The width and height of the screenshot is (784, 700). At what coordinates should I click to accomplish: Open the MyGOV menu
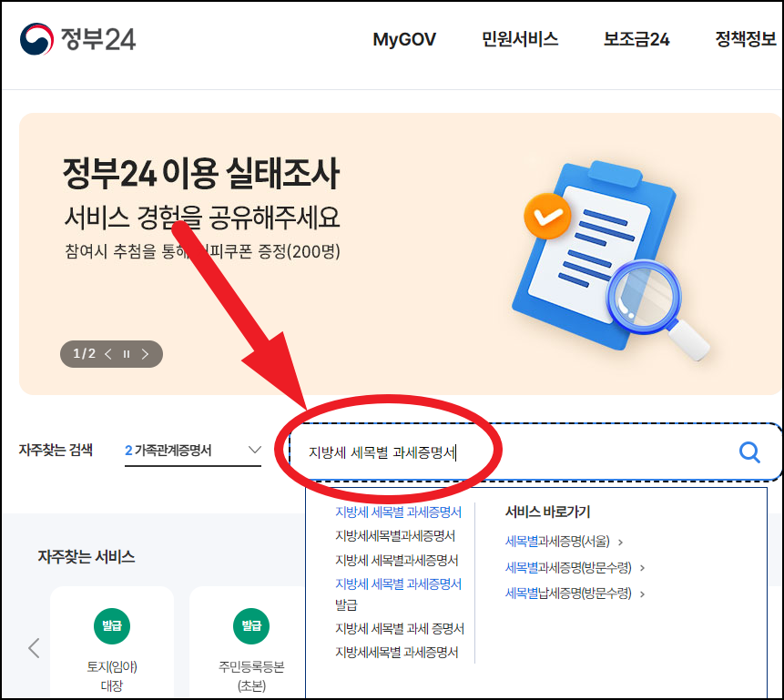(404, 39)
